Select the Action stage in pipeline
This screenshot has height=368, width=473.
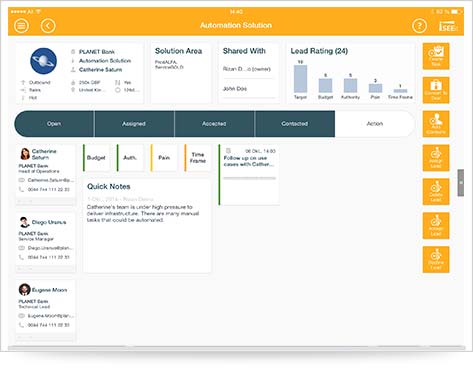(x=375, y=124)
